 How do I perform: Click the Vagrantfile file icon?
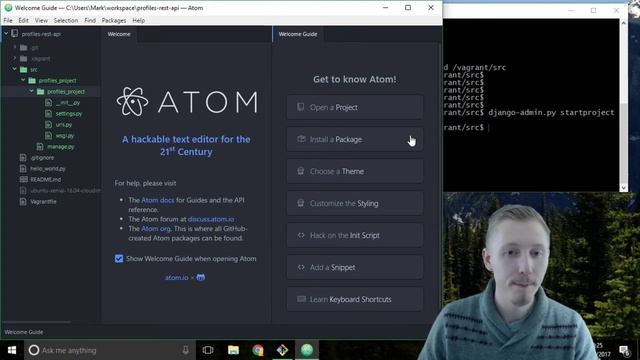(23, 202)
